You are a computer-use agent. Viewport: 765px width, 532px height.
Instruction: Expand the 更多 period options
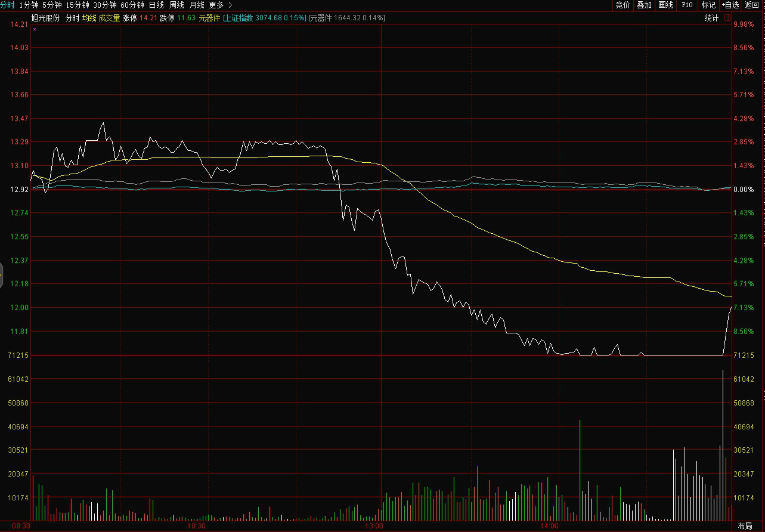[216, 5]
